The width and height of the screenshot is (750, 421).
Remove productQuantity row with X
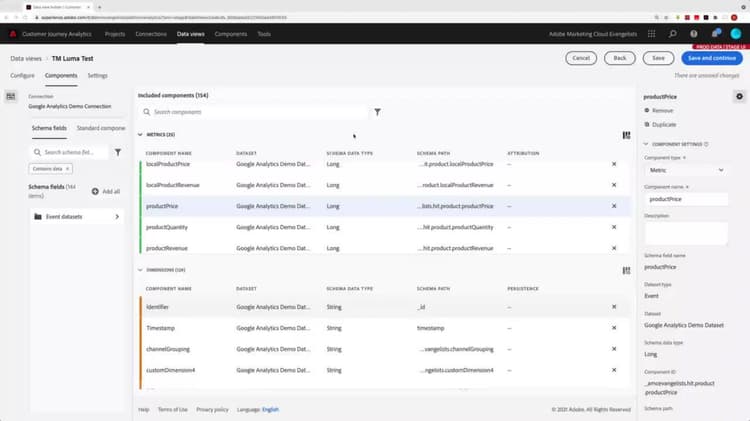[614, 227]
